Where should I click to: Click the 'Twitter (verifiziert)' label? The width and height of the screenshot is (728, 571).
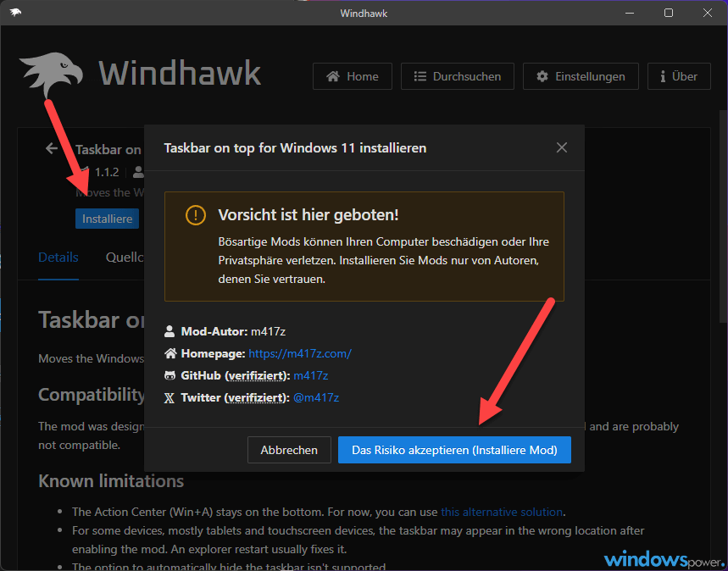(236, 398)
